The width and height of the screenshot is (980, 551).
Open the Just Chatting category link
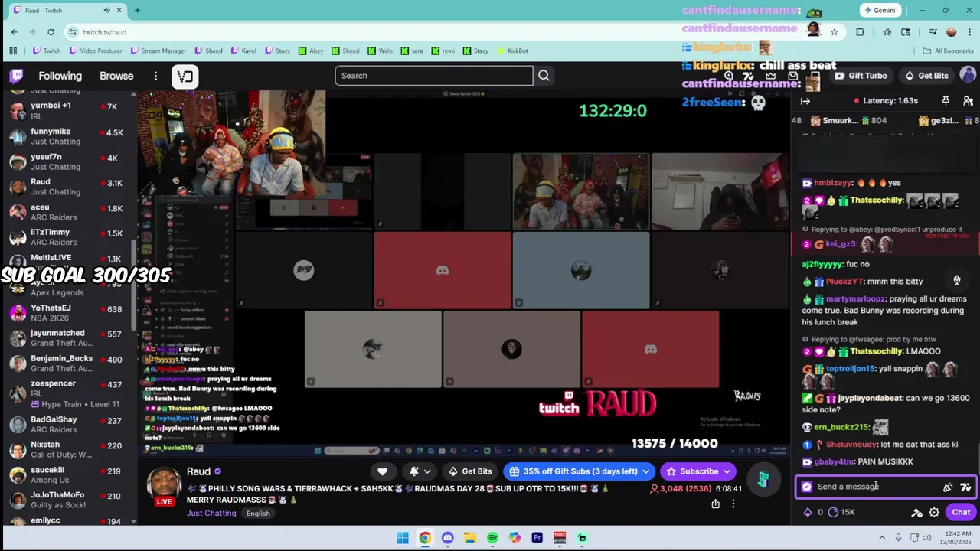click(211, 513)
